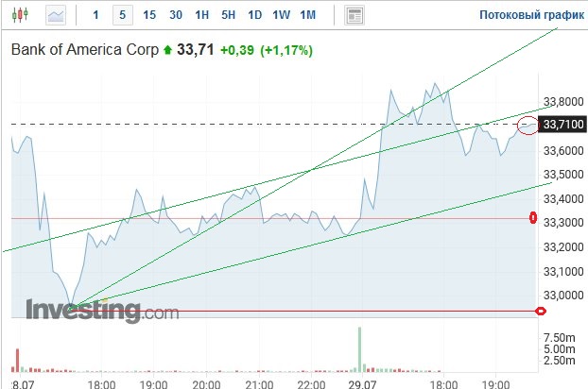Open the news overlay icon
The width and height of the screenshot is (588, 389).
[x=355, y=15]
